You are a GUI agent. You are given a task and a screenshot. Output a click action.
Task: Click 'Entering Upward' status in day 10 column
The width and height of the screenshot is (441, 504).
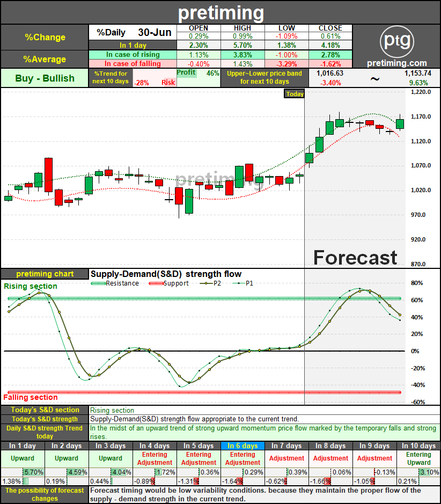tap(418, 459)
